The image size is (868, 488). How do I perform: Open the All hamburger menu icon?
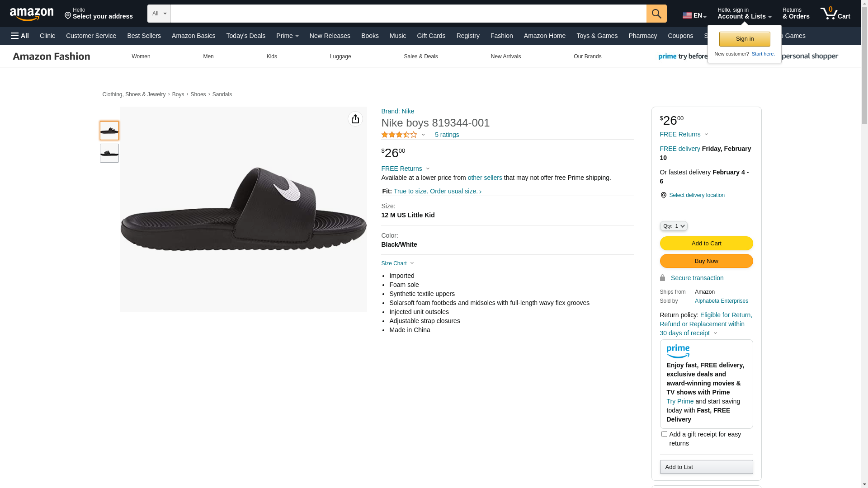(x=20, y=36)
